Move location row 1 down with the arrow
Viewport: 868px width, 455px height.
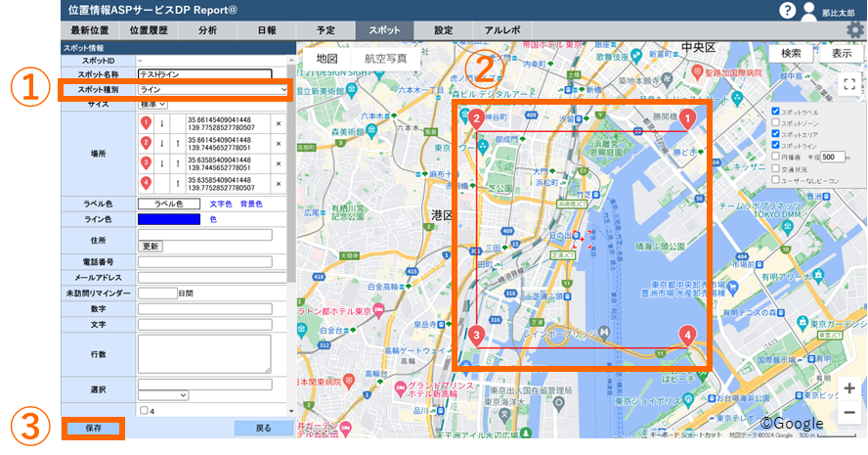(x=161, y=123)
